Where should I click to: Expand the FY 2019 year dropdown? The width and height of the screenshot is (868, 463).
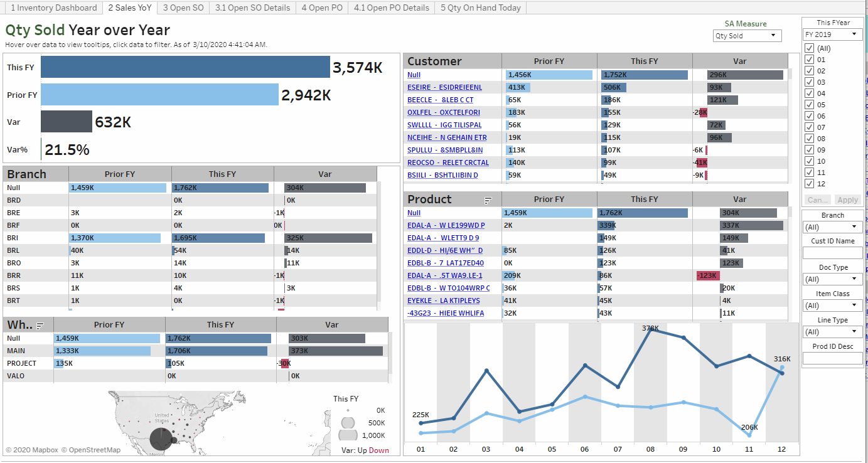(832, 35)
